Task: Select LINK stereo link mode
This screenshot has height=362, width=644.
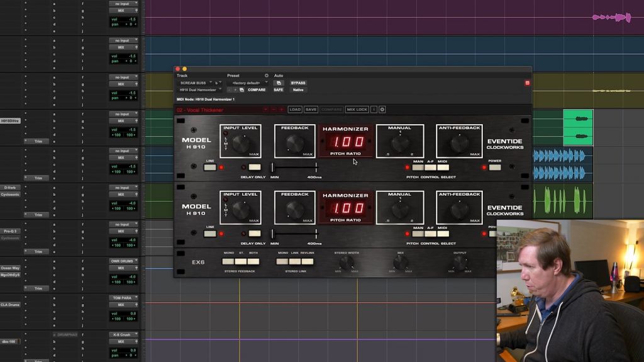Action: tap(295, 262)
